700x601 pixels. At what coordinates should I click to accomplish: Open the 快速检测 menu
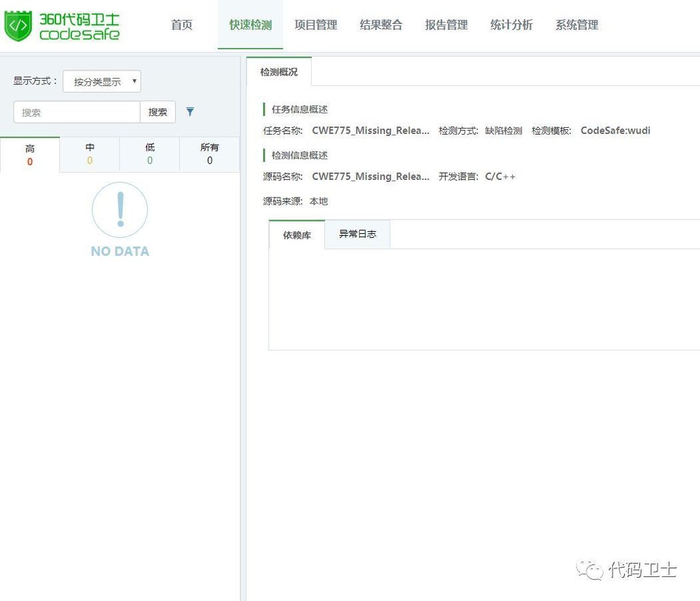[250, 25]
